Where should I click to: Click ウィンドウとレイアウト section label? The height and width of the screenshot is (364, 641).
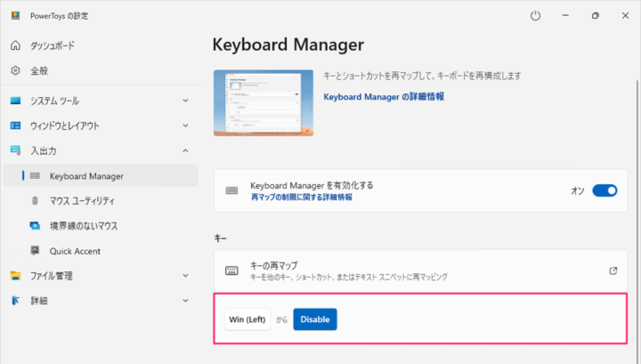coord(65,125)
